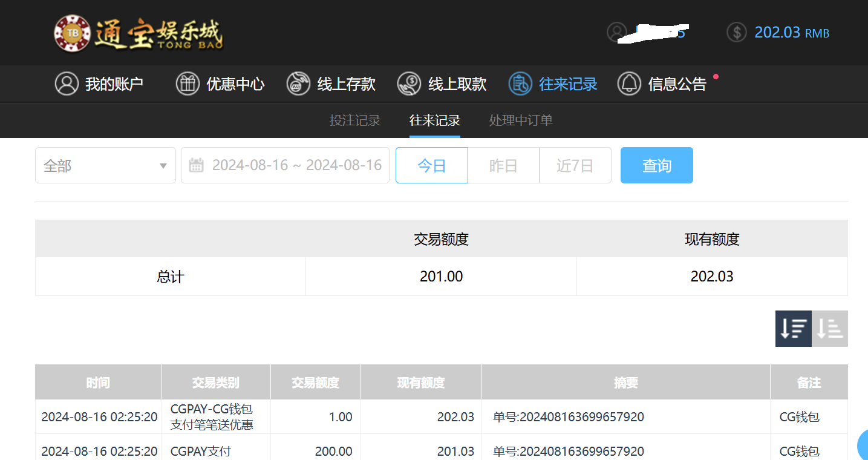Select the 近7日 quick filter
The height and width of the screenshot is (460, 868).
point(575,165)
